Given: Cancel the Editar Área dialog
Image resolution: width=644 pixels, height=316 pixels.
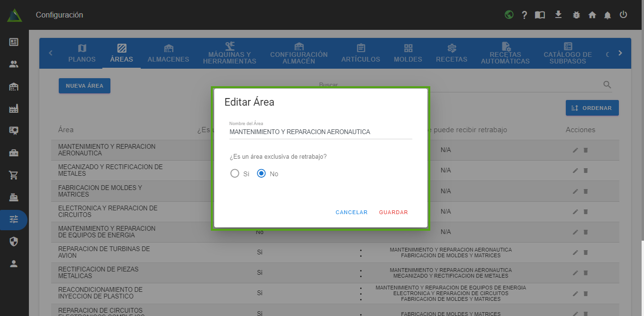Looking at the screenshot, I should pyautogui.click(x=351, y=212).
